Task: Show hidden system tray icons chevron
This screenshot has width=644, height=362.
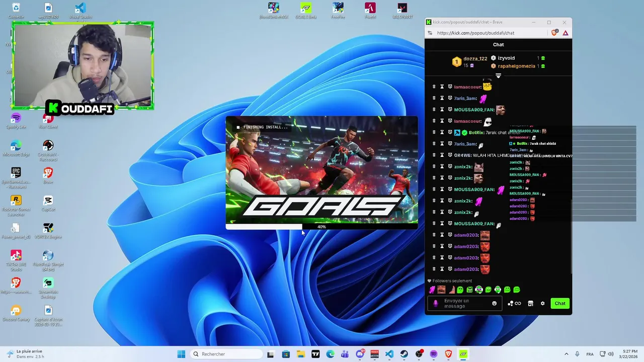Action: pos(566,354)
